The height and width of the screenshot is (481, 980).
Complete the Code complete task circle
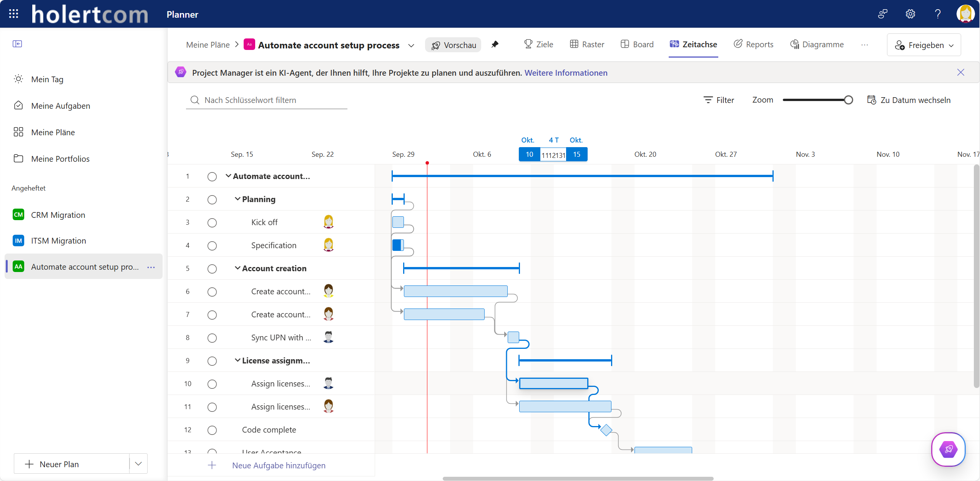(212, 430)
